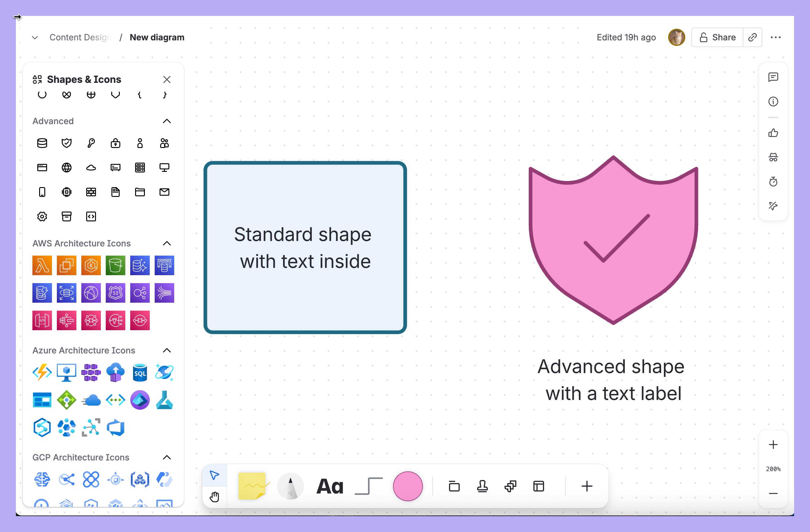This screenshot has width=810, height=532.
Task: Toggle the thumbs up voting tool
Action: point(773,133)
